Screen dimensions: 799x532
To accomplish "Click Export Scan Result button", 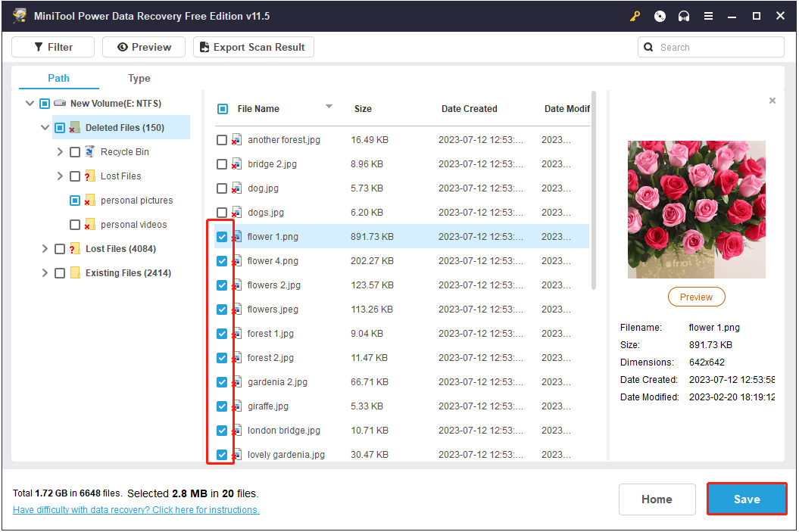I will click(253, 48).
